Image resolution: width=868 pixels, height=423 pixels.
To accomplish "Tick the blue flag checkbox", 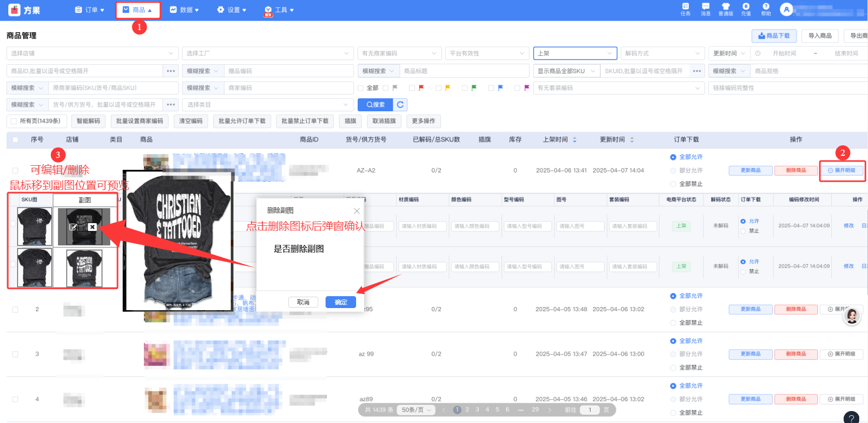I will 491,88.
